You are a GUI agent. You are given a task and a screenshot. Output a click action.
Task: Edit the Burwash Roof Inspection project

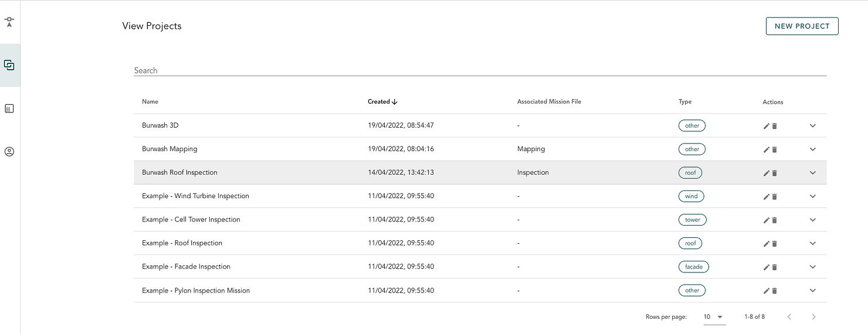coord(766,173)
